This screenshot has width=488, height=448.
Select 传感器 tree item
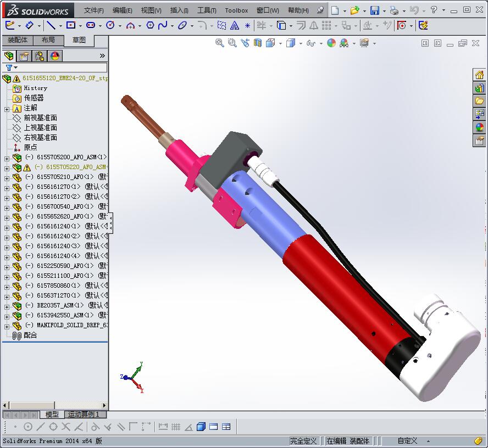pyautogui.click(x=34, y=98)
